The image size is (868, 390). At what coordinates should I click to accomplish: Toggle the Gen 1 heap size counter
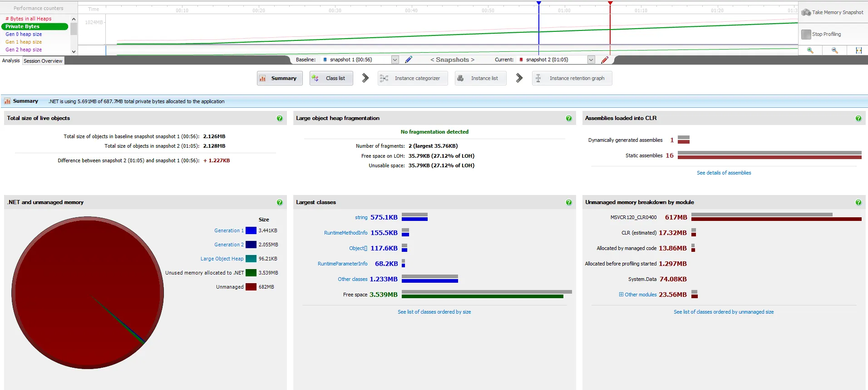tap(24, 42)
